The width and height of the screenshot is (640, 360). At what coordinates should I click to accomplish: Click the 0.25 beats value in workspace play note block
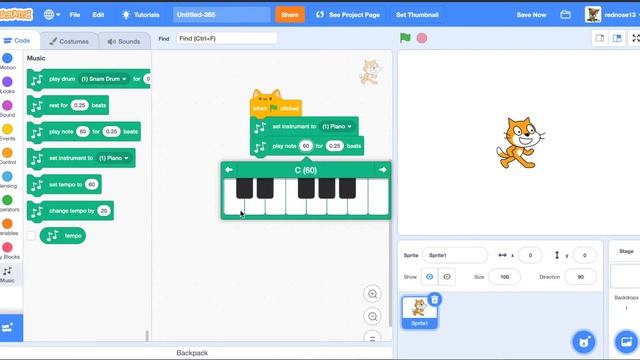click(x=334, y=146)
